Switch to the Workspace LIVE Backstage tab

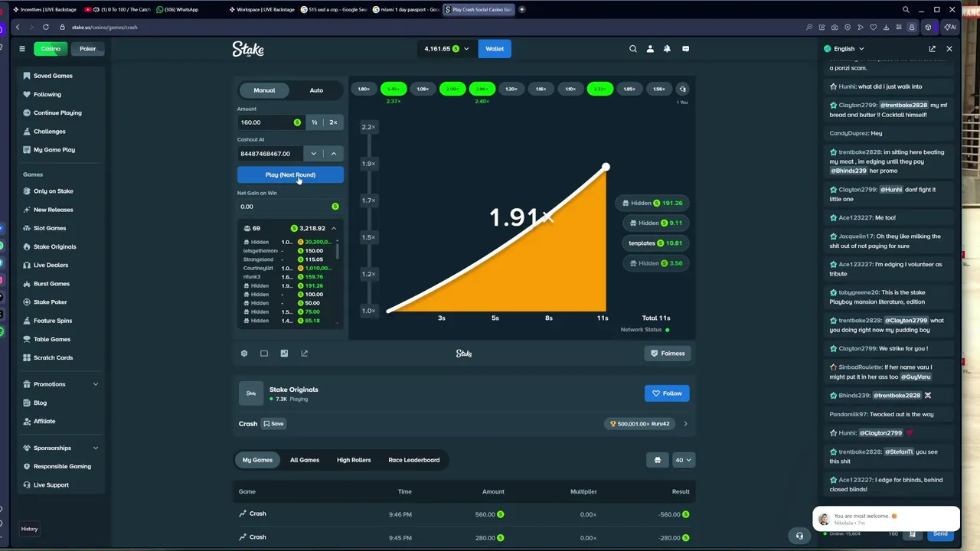click(x=262, y=10)
